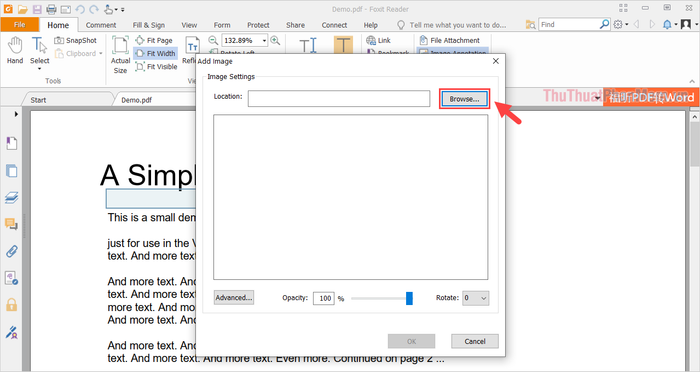Click Tell me what you want box
Image resolution: width=700 pixels, height=372 pixels.
pos(458,25)
